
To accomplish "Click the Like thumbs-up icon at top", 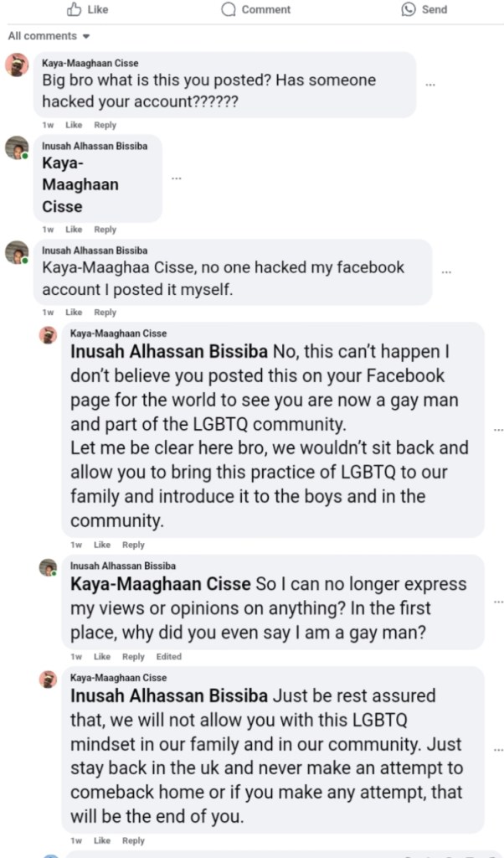I will click(x=74, y=9).
